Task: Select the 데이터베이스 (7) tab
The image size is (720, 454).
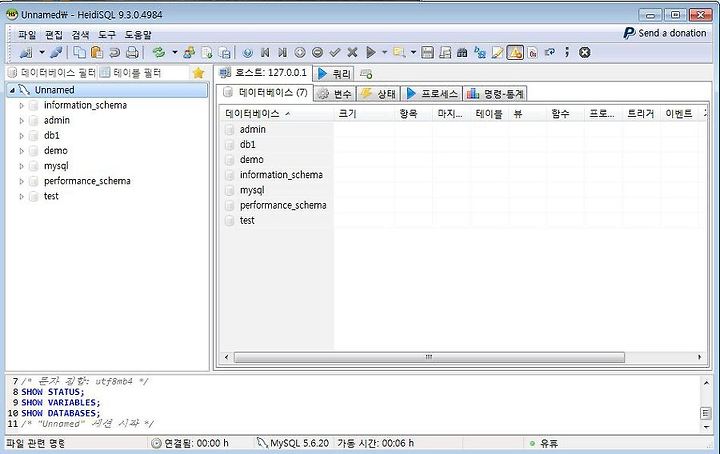Action: (x=265, y=92)
